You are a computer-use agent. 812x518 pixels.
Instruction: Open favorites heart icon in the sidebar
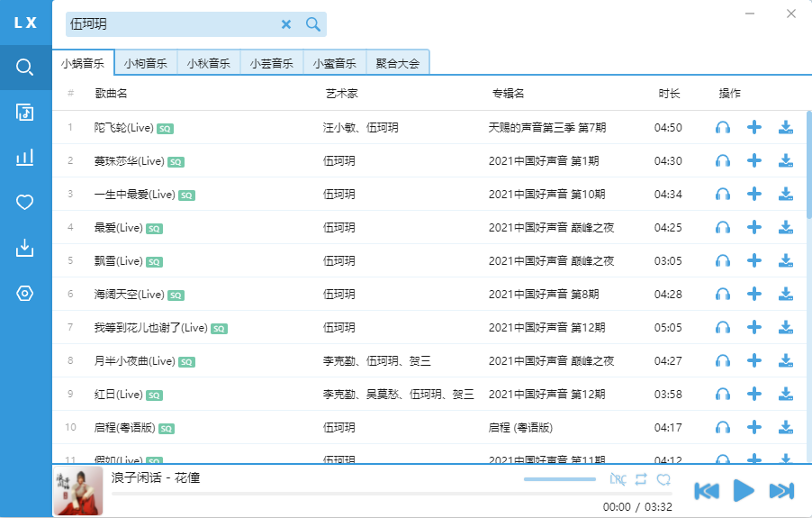[x=25, y=203]
